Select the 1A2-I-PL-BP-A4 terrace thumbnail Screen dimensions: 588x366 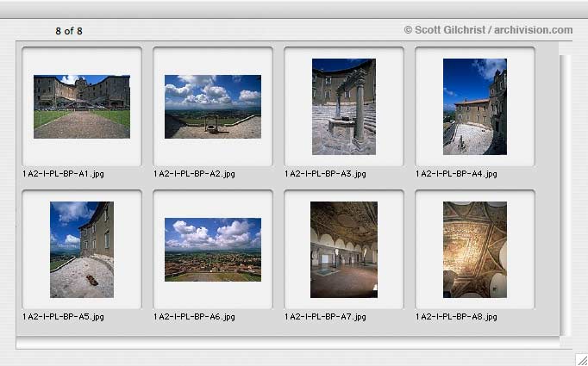click(x=475, y=107)
